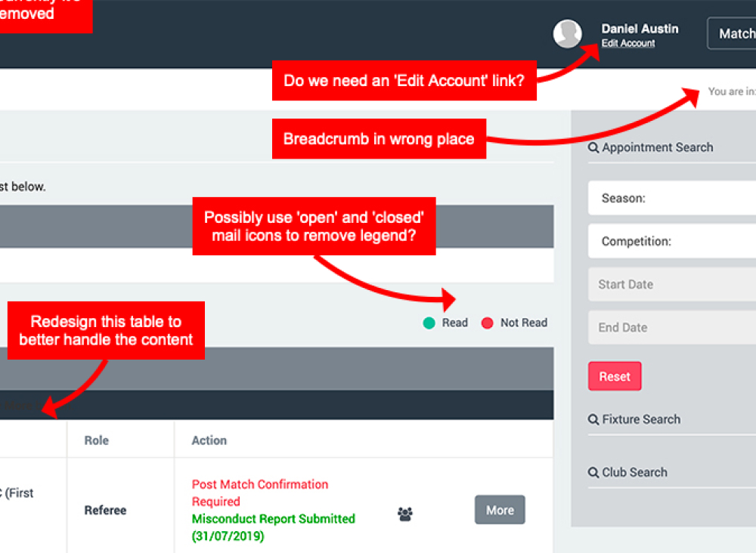Click the Appointment Search magnifier icon
The image size is (756, 553).
[593, 148]
